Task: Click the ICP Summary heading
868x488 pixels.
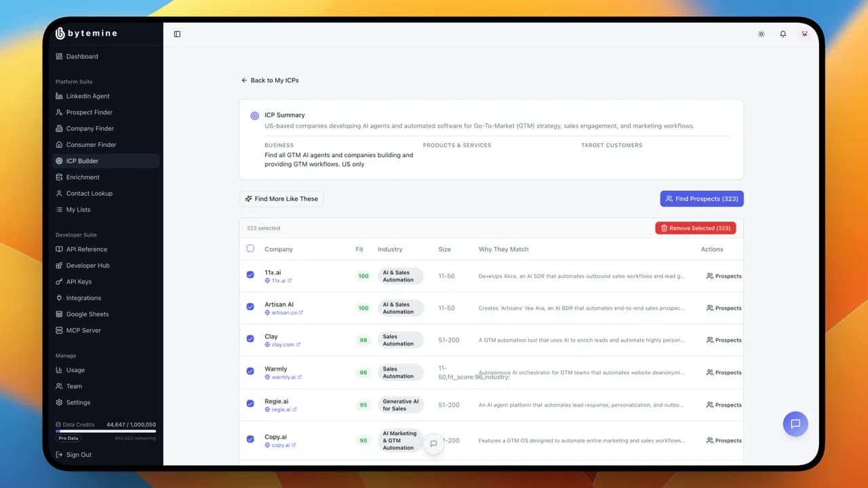Action: [x=285, y=115]
